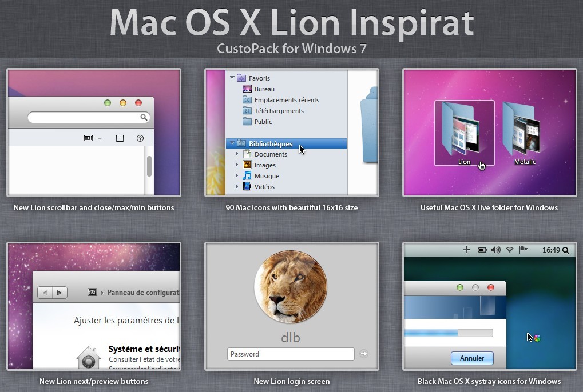Click the red close button in systray thumbnail dialog
This screenshot has height=392, width=583.
pos(491,287)
